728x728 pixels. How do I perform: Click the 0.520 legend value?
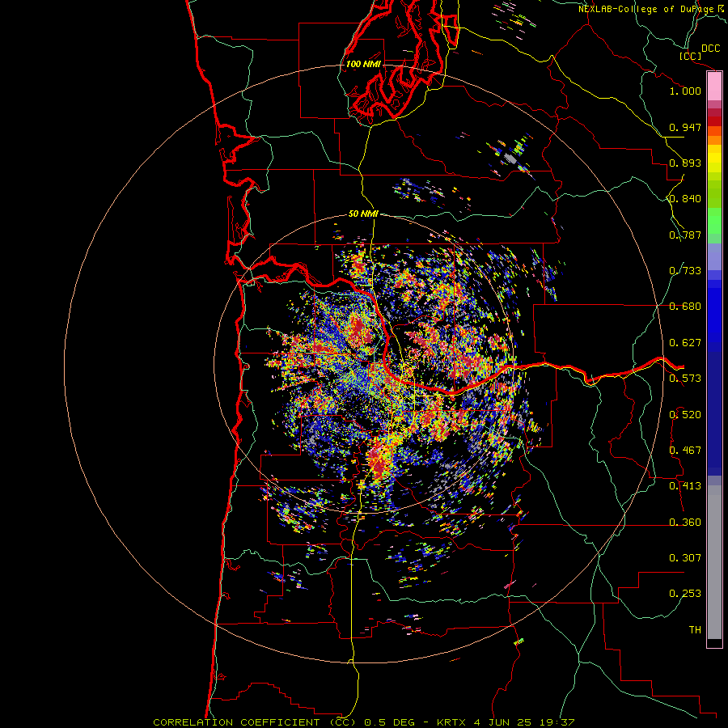click(x=685, y=414)
